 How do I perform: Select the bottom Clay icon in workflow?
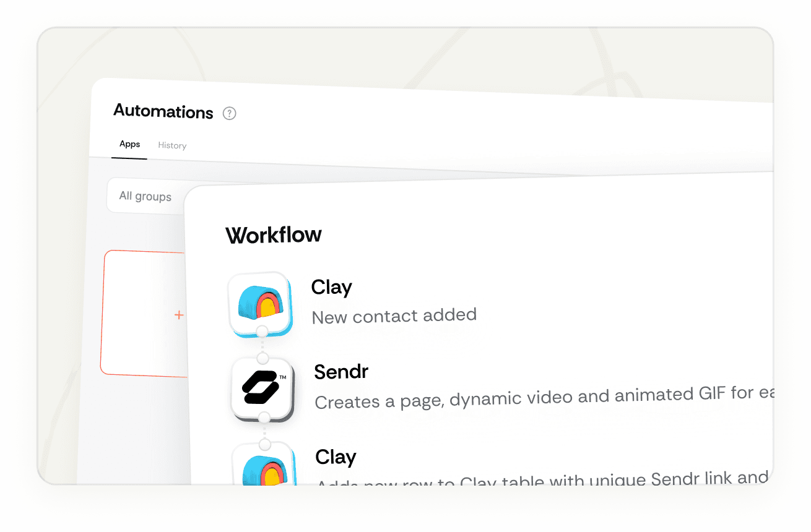[263, 465]
